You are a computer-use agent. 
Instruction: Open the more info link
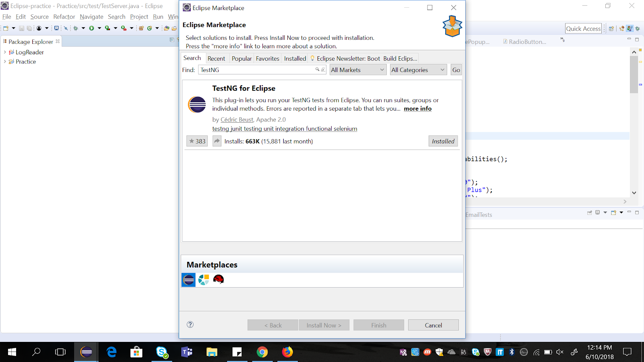(418, 109)
